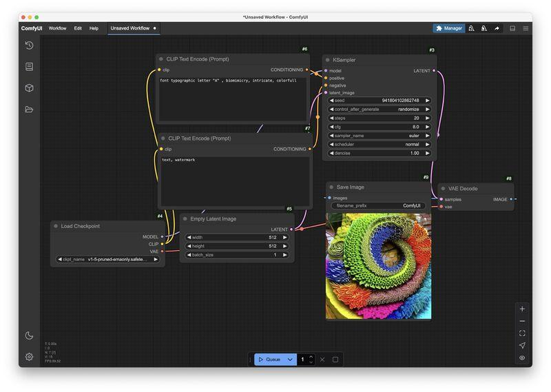Previous control_after_generate option via left arrow
Viewport: 551px width, 392px height.
tap(331, 110)
